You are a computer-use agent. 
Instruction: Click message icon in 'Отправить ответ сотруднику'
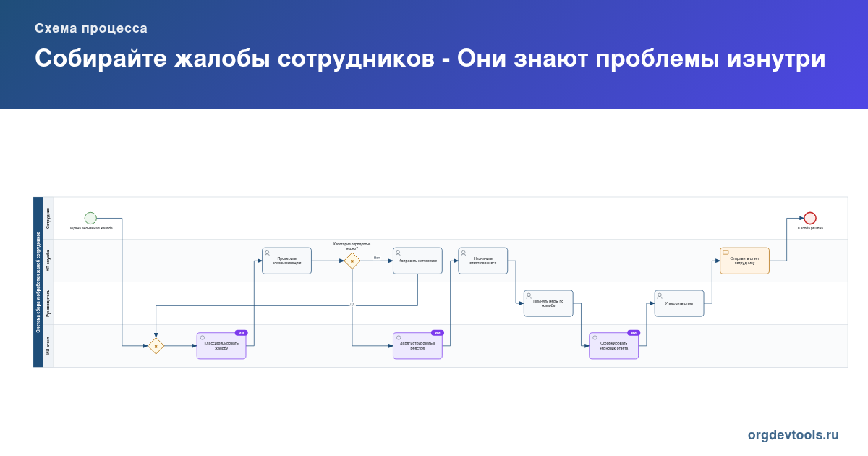click(726, 253)
